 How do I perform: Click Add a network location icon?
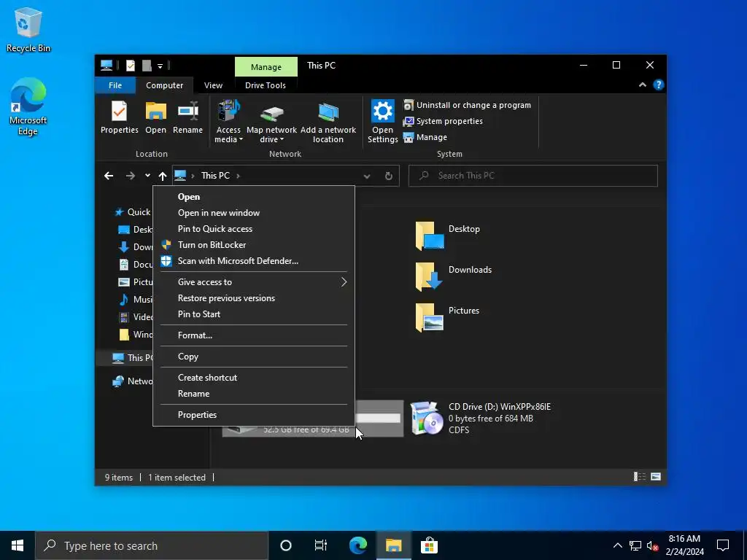(x=328, y=122)
